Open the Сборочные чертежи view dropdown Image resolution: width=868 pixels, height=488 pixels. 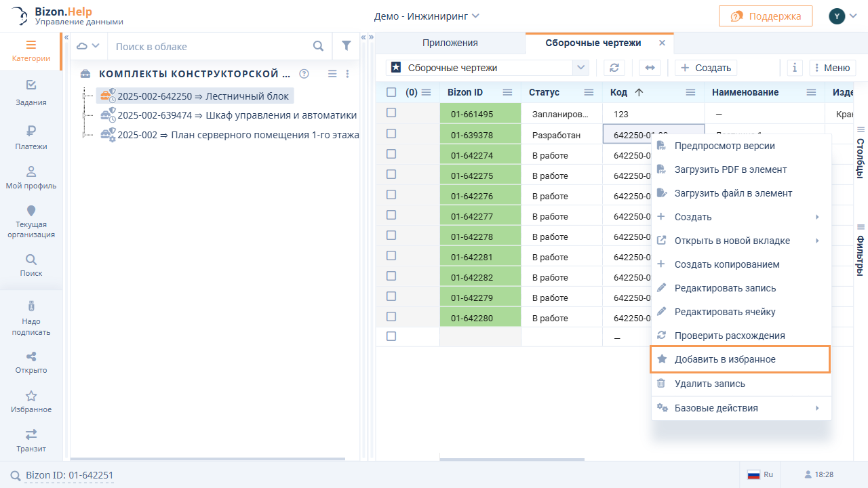(x=580, y=68)
